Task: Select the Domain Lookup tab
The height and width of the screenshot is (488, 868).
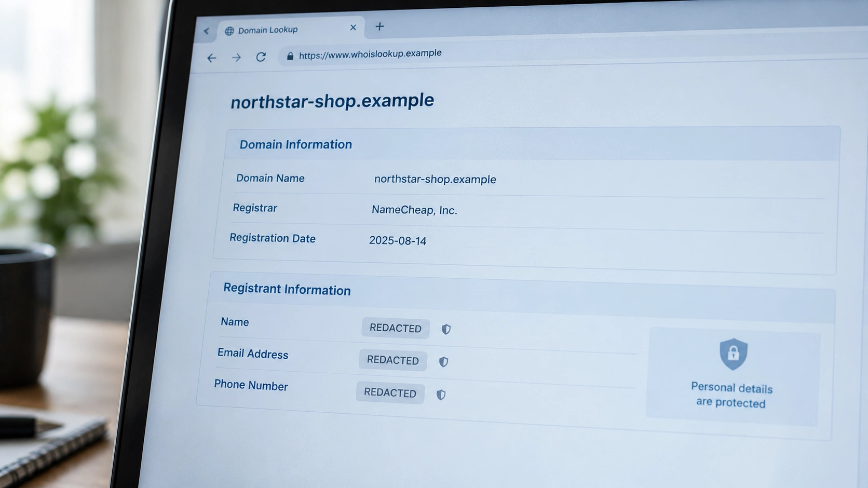Action: pos(291,29)
